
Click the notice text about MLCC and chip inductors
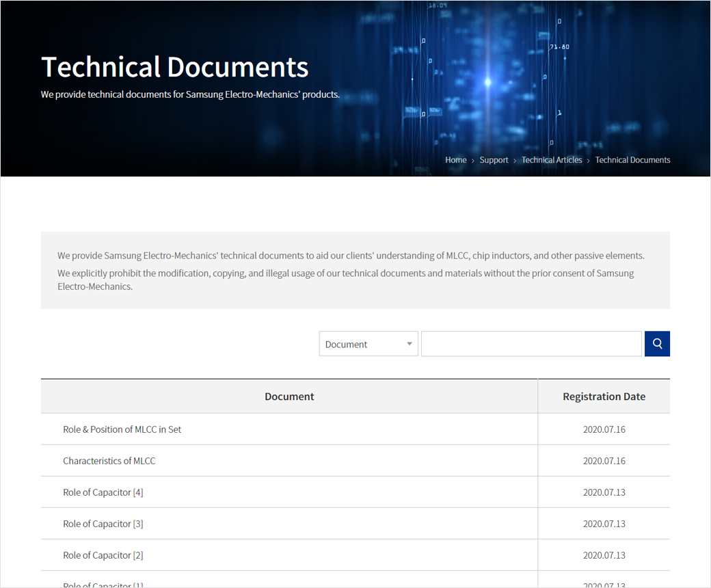(x=351, y=256)
